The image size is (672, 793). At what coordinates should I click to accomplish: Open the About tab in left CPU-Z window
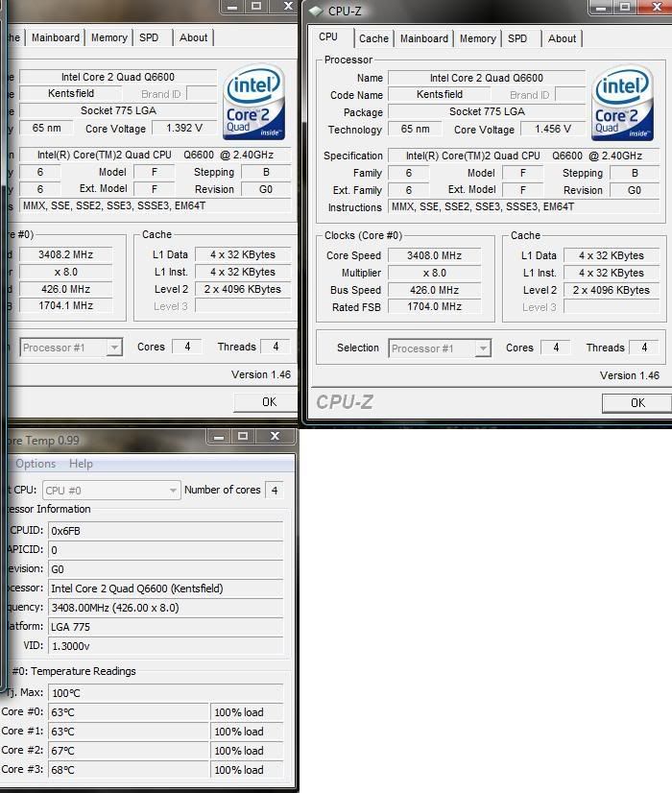tap(193, 37)
